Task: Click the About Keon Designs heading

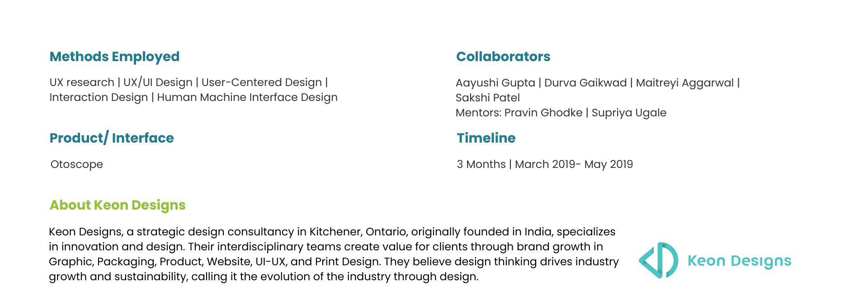Action: tap(117, 205)
